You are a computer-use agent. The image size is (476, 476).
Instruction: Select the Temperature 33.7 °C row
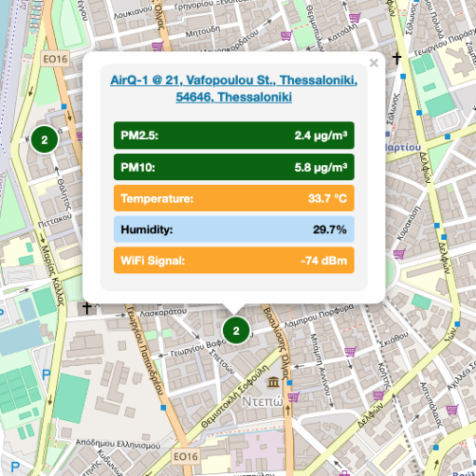click(x=234, y=198)
